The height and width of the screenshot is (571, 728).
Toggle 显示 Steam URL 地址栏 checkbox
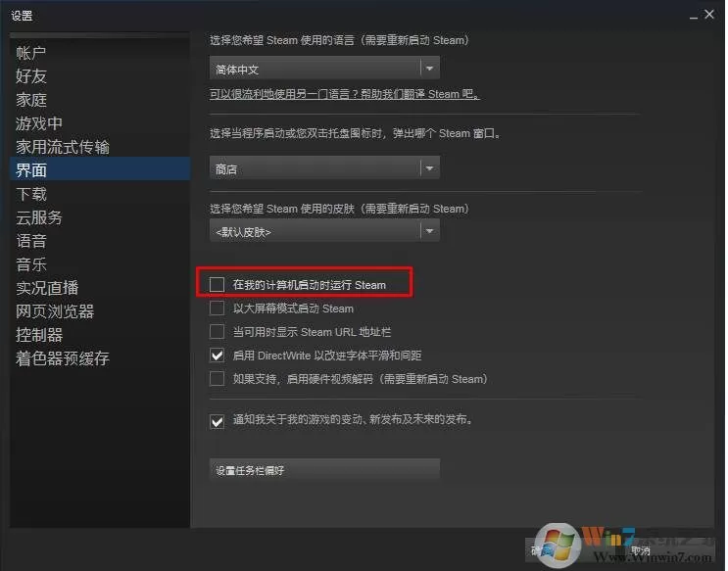(x=217, y=332)
